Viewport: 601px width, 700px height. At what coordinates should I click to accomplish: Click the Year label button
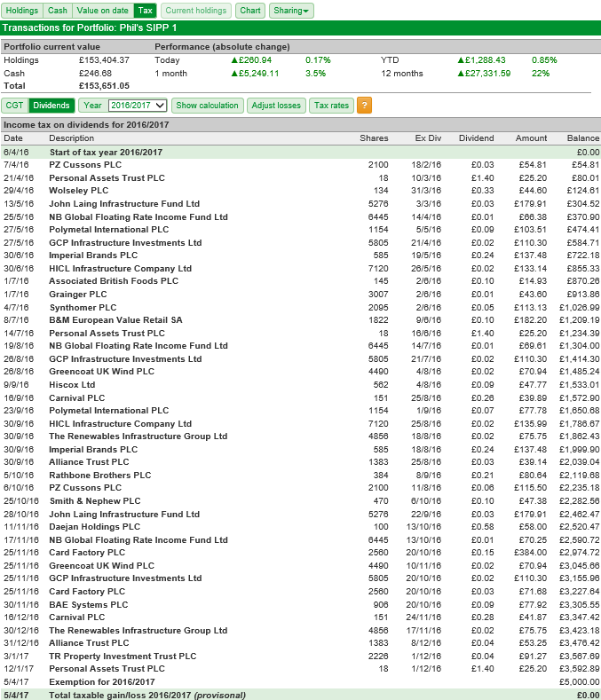click(92, 106)
